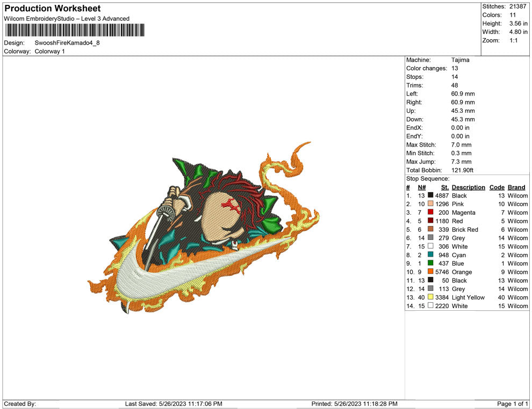Click the Max Stitch value 7.0 mm
The height and width of the screenshot is (409, 532).
click(461, 145)
